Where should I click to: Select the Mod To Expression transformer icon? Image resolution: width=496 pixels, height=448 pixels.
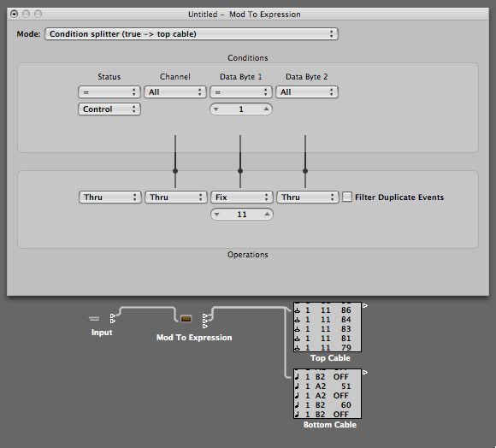tap(186, 319)
